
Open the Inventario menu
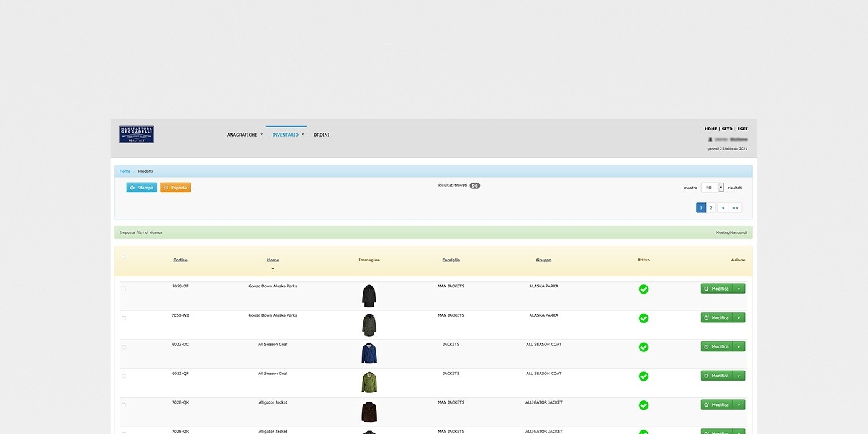287,135
